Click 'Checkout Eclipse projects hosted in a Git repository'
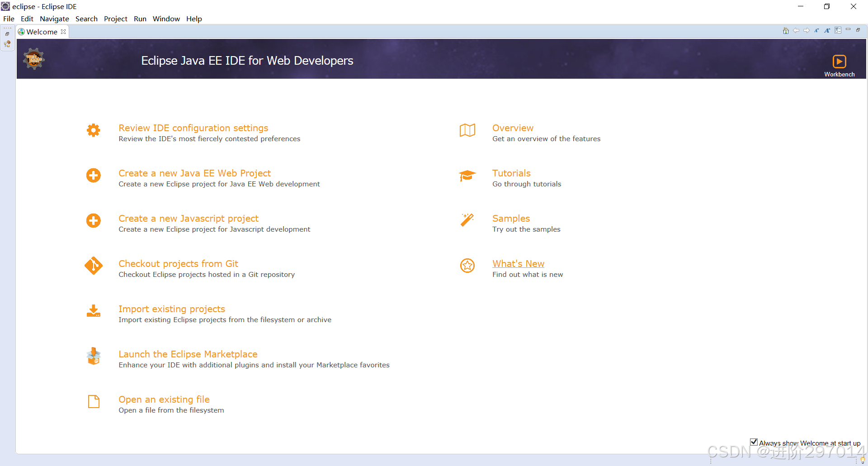Image resolution: width=868 pixels, height=466 pixels. click(207, 275)
